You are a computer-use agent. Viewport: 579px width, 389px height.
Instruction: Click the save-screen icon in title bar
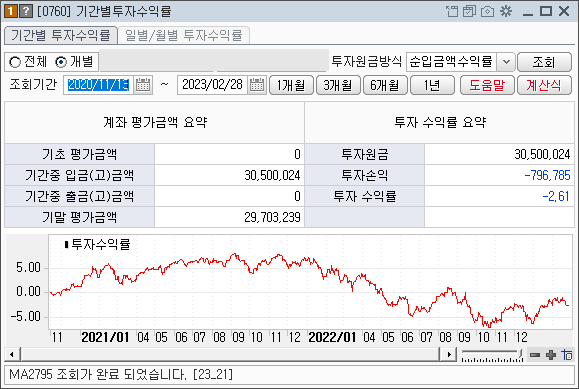[x=469, y=11]
